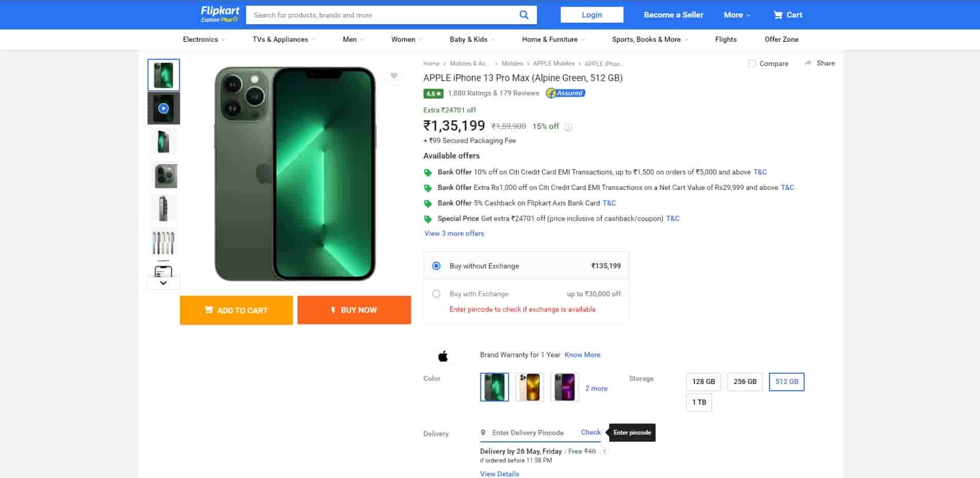The width and height of the screenshot is (980, 478).
Task: Click the search magnifier icon
Action: pos(524,15)
